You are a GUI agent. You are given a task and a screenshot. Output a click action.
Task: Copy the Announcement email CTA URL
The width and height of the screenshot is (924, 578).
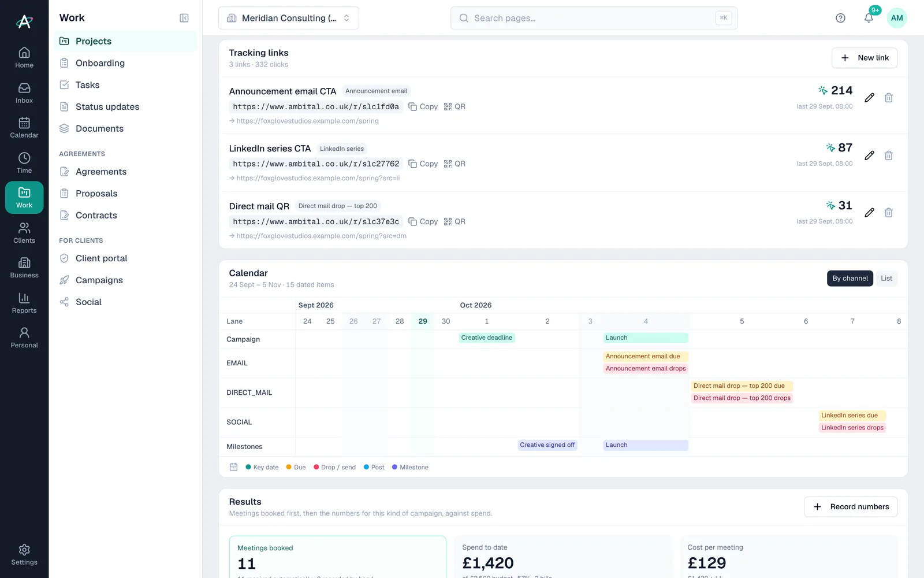point(423,107)
